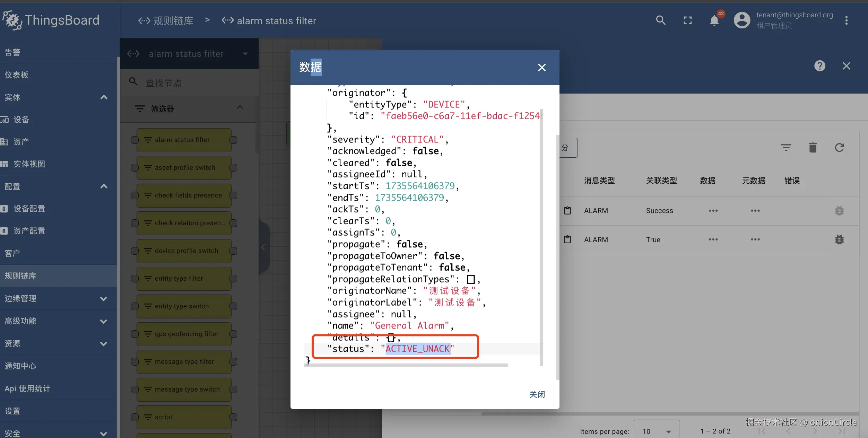Click the debug bug icon in Success row
Screen dimensions: 868x438
point(839,211)
